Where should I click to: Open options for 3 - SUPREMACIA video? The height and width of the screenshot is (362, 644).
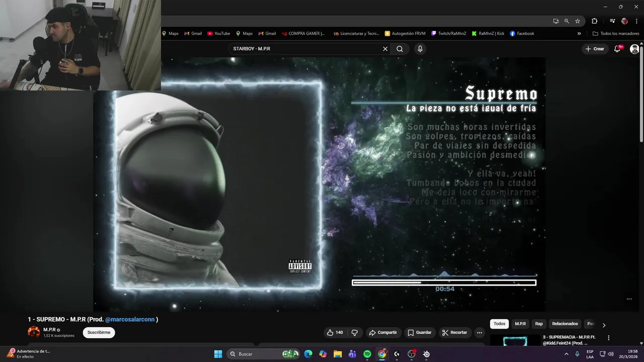[x=609, y=338]
